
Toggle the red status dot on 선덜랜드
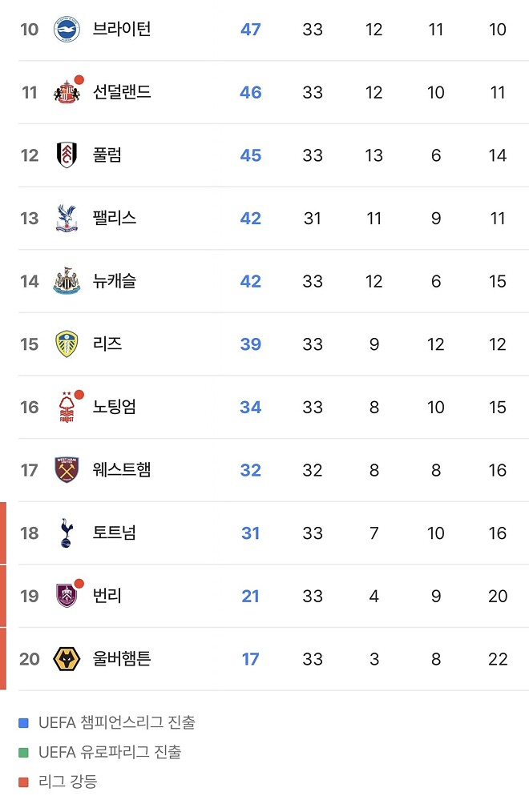click(79, 78)
